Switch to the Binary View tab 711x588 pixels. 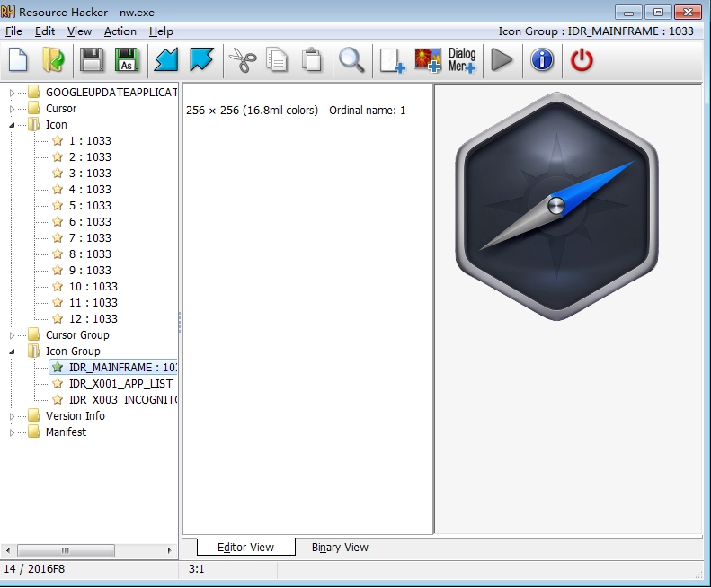point(340,547)
